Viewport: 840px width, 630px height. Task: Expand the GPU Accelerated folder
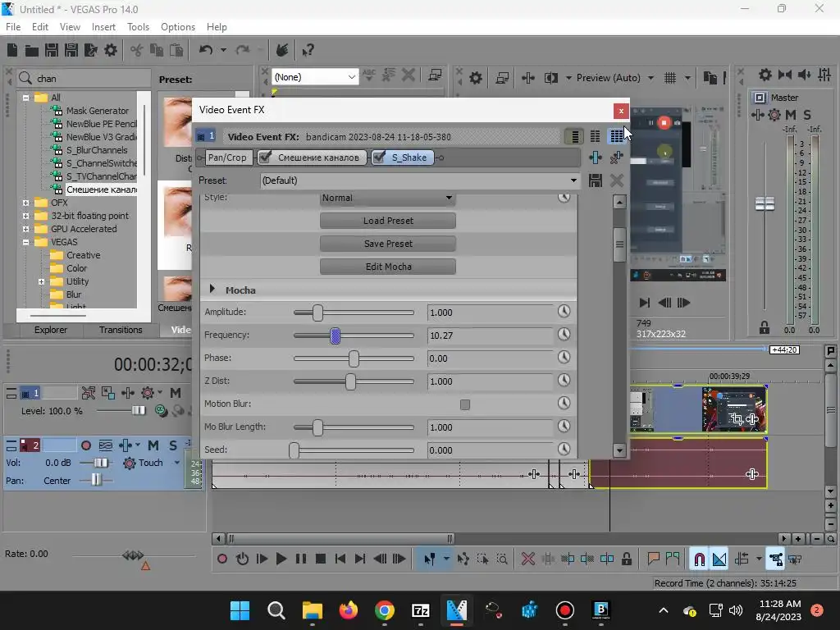coord(25,229)
